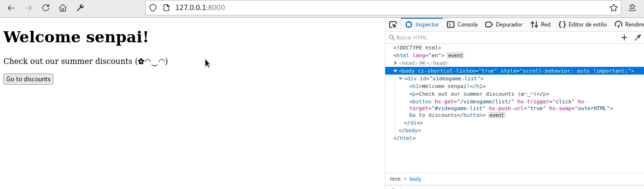Click the Go to discounts button
644x189 pixels.
point(28,79)
